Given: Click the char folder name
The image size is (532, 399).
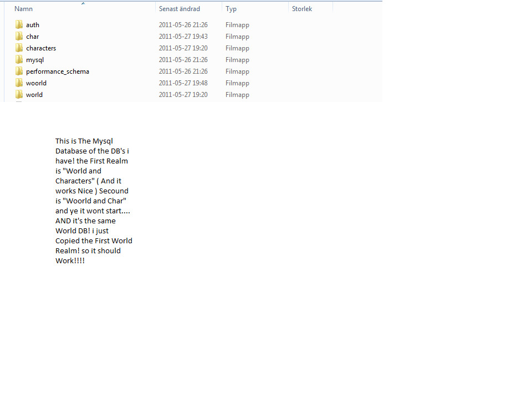Looking at the screenshot, I should click(x=33, y=37).
